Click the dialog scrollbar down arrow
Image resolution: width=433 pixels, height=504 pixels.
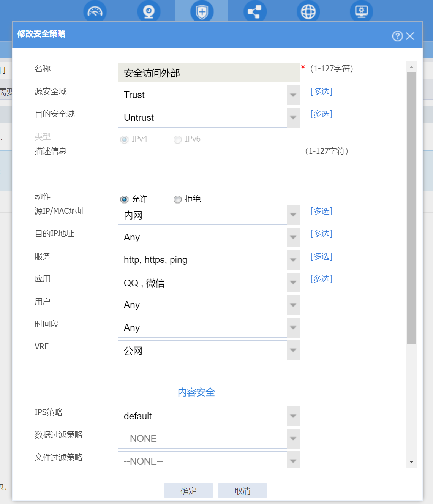[411, 462]
